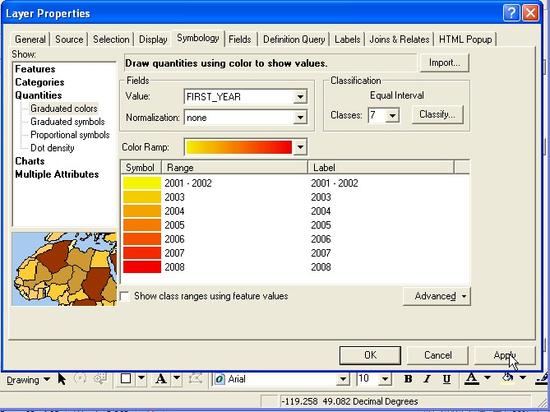Open the Classes count dropdown

393,115
